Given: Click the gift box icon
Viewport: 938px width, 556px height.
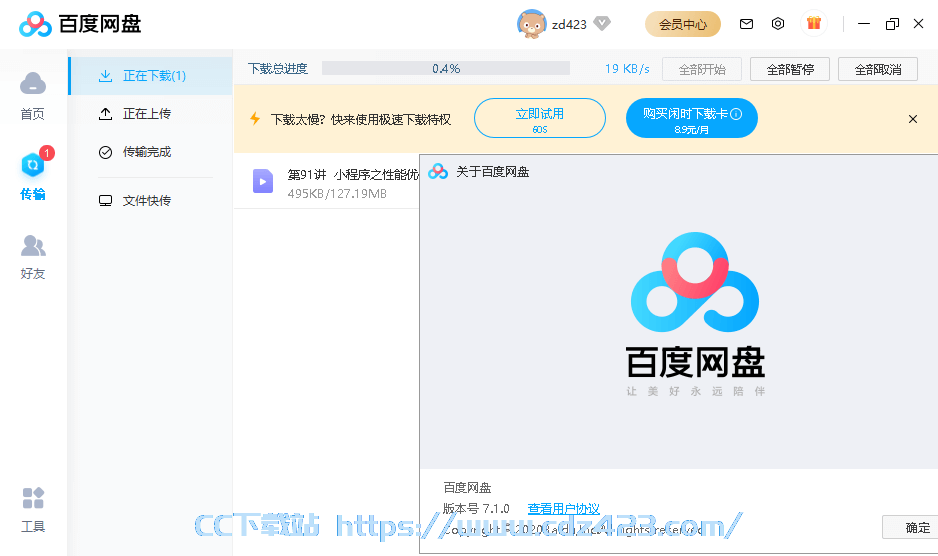Looking at the screenshot, I should pyautogui.click(x=814, y=24).
